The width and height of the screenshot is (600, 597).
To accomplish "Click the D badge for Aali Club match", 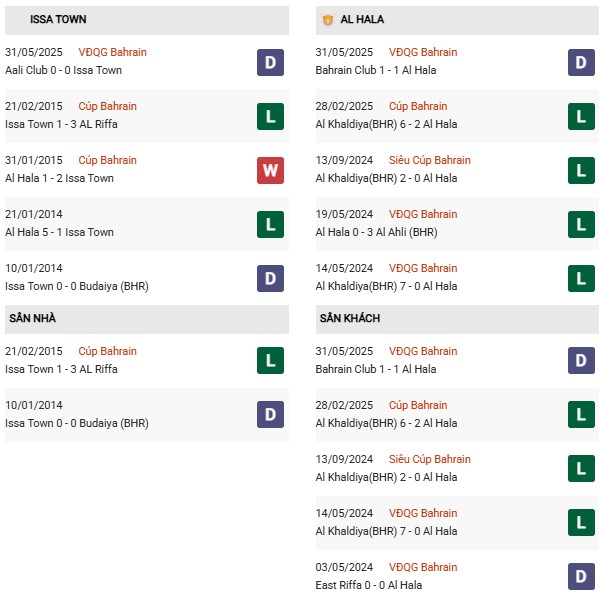I will point(271,62).
